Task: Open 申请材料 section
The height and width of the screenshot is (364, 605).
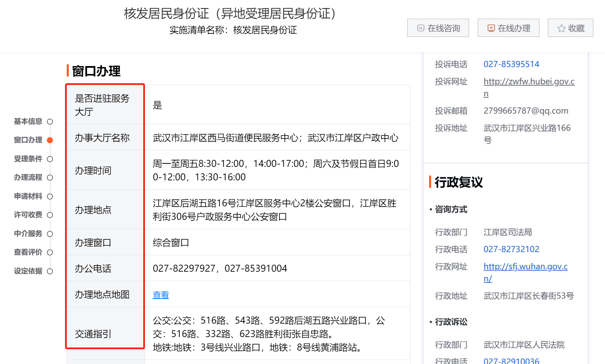Action: coord(28,196)
